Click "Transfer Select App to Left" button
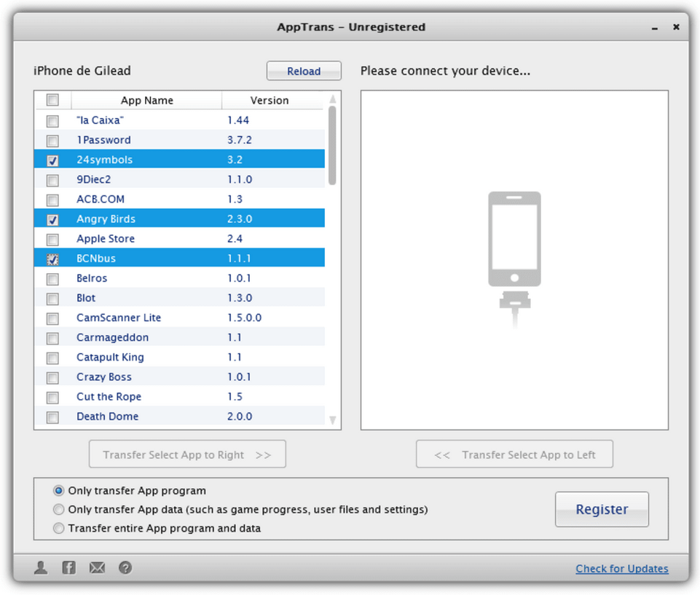This screenshot has width=700, height=595. pyautogui.click(x=514, y=454)
